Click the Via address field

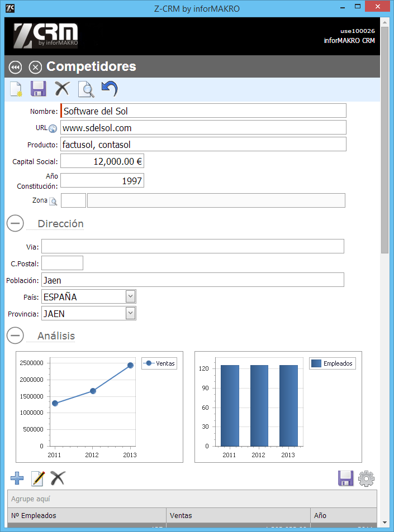tap(193, 246)
